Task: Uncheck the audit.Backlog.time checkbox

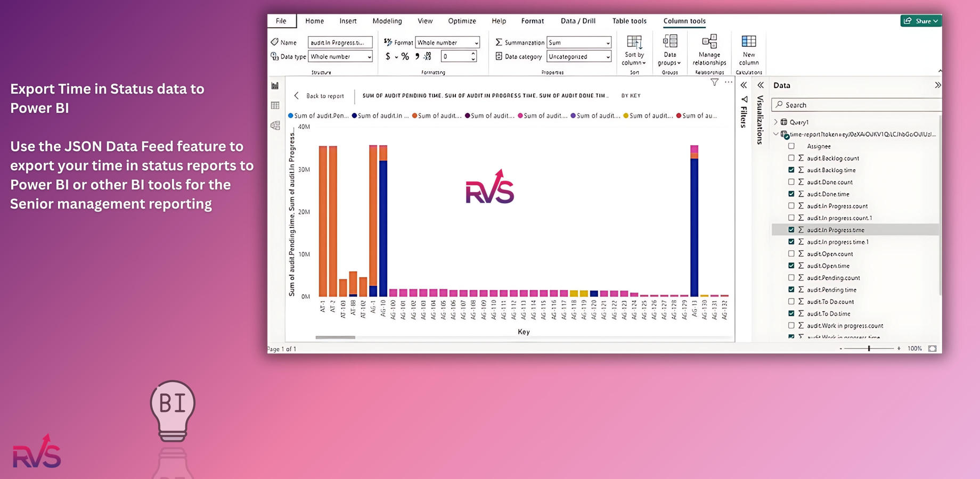Action: pos(791,170)
